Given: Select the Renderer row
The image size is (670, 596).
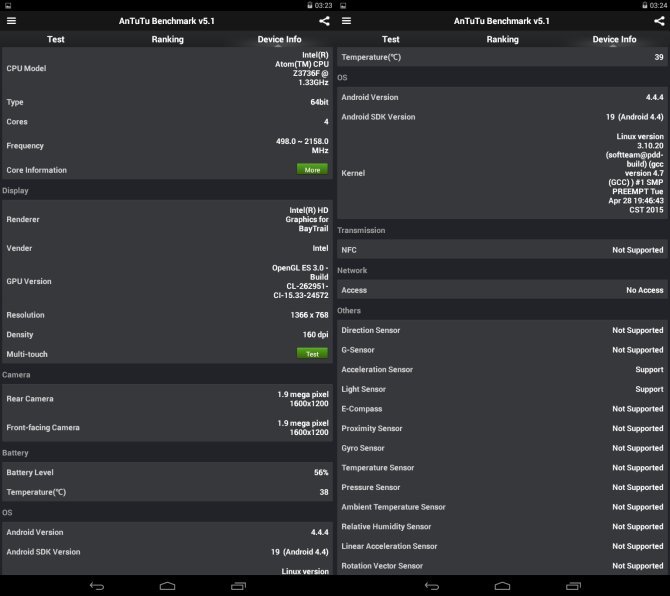Looking at the screenshot, I should (168, 219).
